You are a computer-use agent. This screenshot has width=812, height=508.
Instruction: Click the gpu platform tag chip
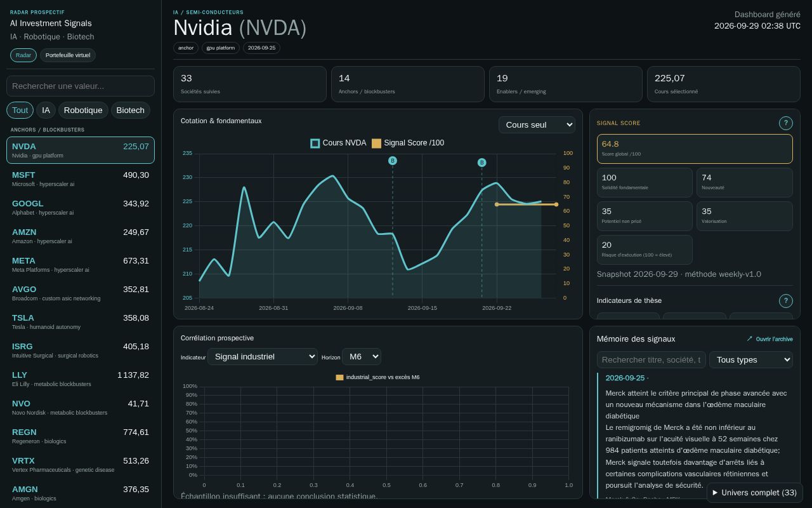[x=221, y=48]
